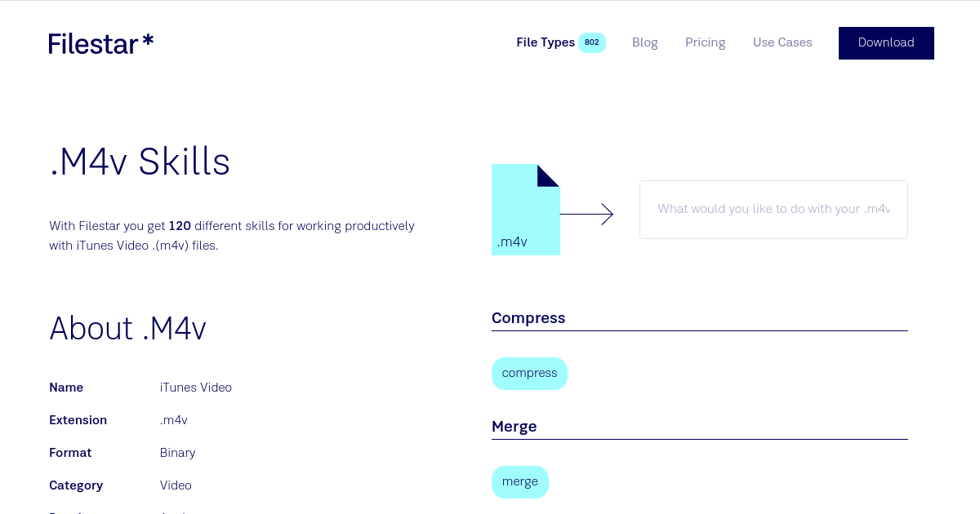
Task: Go to the Blog page
Action: (645, 42)
